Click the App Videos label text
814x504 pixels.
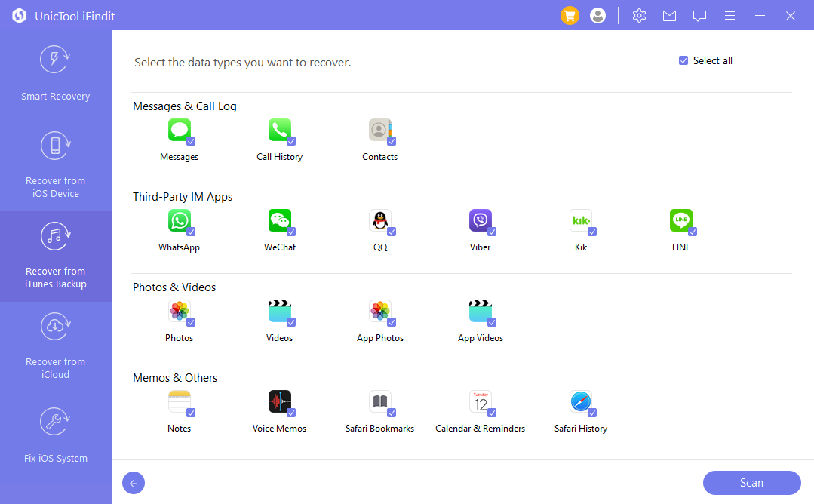coord(481,338)
